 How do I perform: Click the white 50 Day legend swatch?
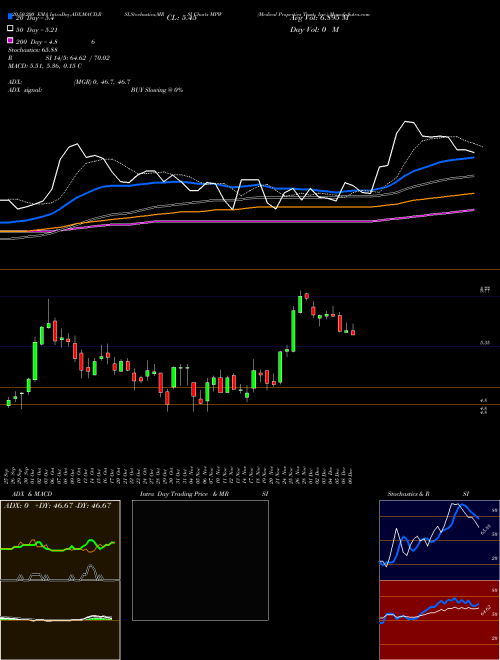click(x=11, y=29)
